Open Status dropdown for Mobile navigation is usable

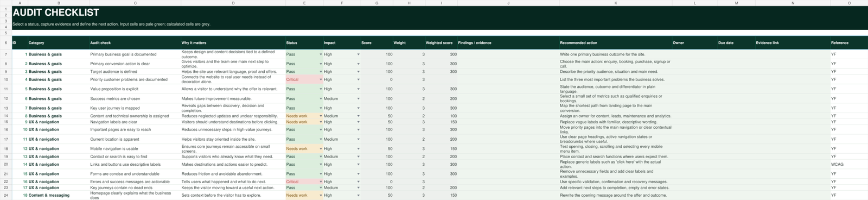[321, 148]
